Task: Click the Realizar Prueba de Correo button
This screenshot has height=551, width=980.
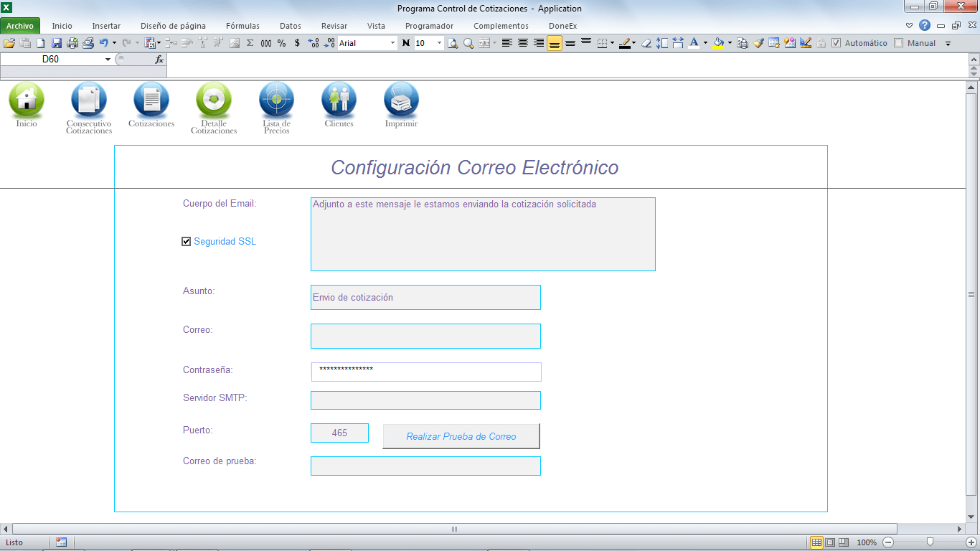Action: pyautogui.click(x=461, y=436)
